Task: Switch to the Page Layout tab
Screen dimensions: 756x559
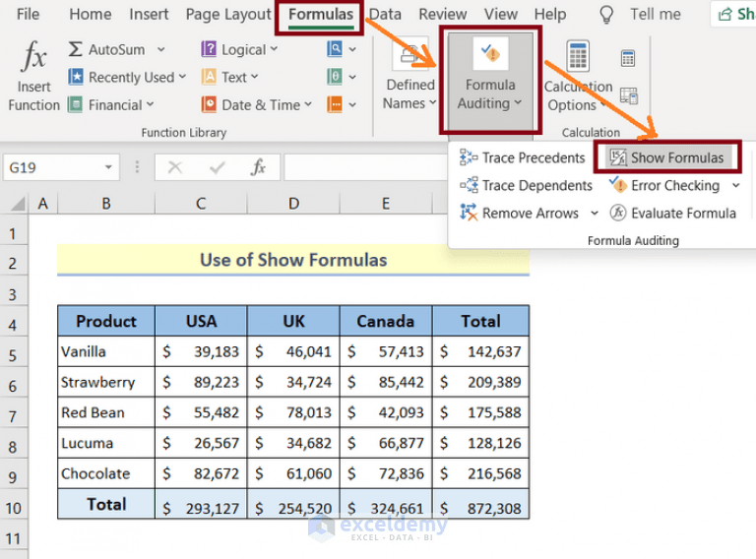Action: click(228, 15)
